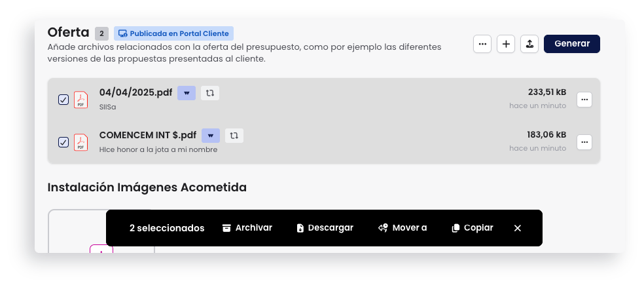This screenshot has height=287, width=644.
Task: Click the 233,51 kB file size
Action: coord(547,92)
